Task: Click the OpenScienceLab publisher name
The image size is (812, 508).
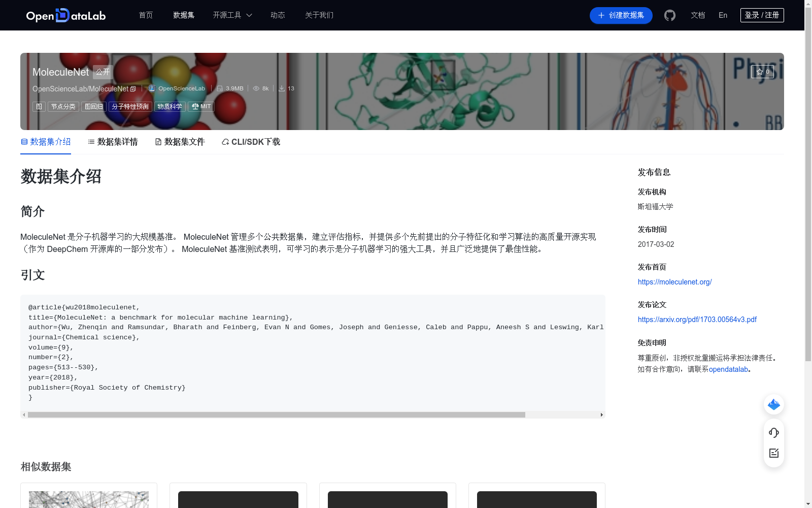Action: 182,88
